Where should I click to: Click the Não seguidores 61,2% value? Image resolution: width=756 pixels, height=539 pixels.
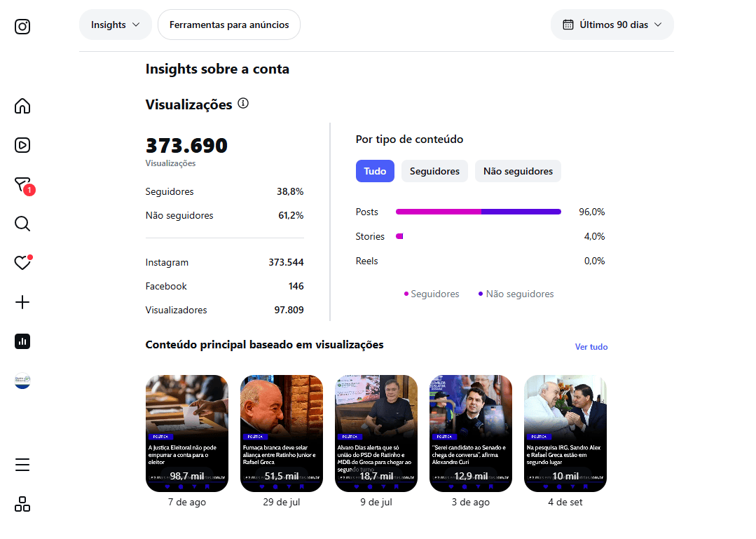[x=291, y=215]
